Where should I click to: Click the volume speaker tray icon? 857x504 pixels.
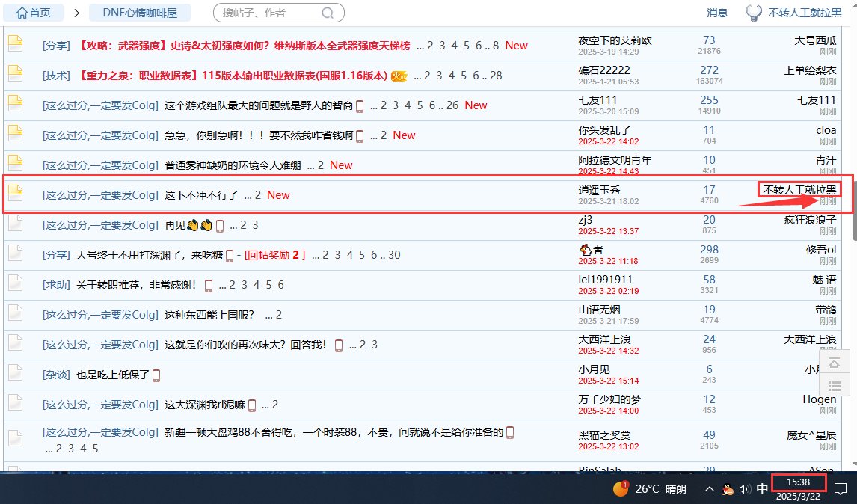[744, 489]
